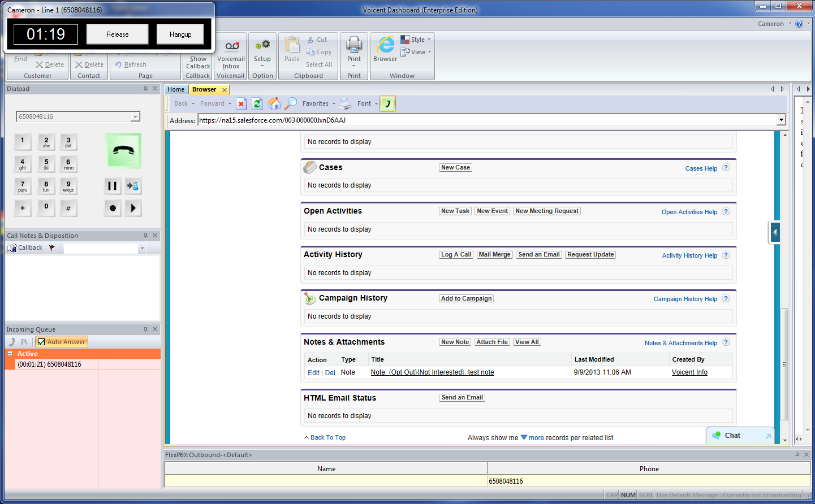Viewport: 815px width, 504px height.
Task: Open the Style dropdown in ribbon
Action: (416, 40)
